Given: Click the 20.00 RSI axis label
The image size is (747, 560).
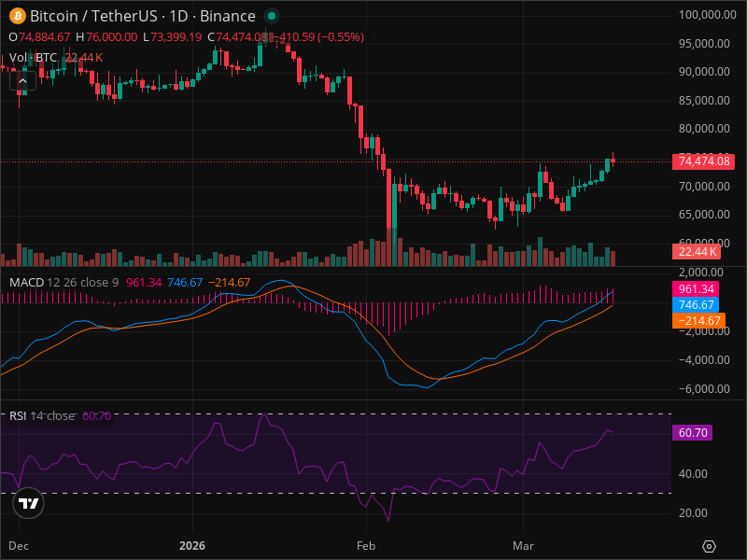Looking at the screenshot, I should [x=693, y=513].
